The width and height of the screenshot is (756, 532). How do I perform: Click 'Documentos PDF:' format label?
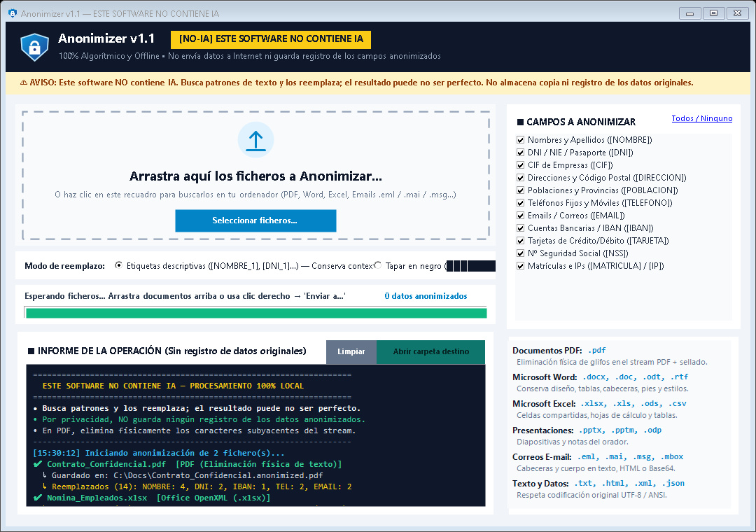coord(547,350)
